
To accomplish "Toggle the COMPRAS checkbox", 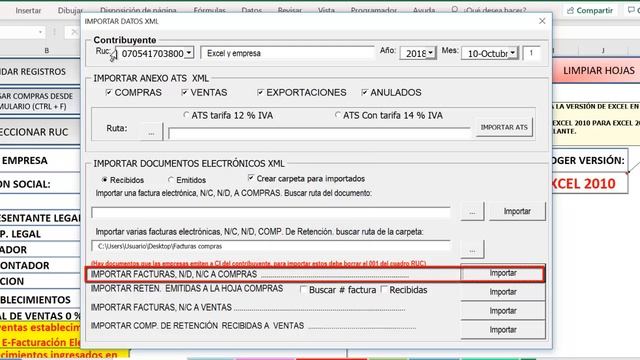I will [109, 92].
